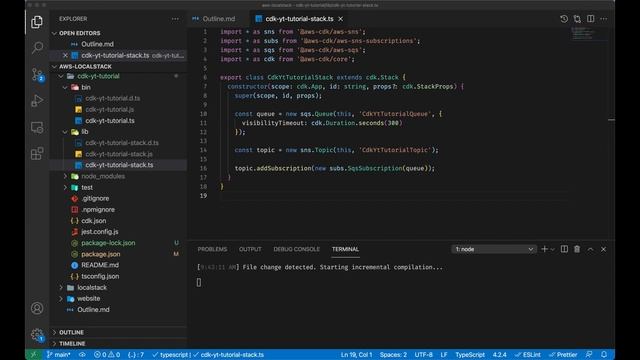Image resolution: width=640 pixels, height=360 pixels.
Task: Open the file timeline history icon
Action: click(564, 19)
